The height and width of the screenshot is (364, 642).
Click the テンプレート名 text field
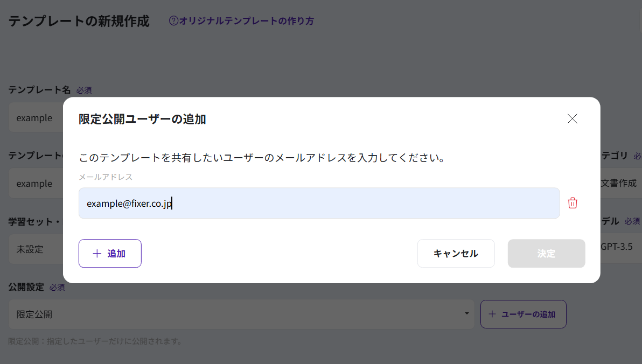(36, 118)
